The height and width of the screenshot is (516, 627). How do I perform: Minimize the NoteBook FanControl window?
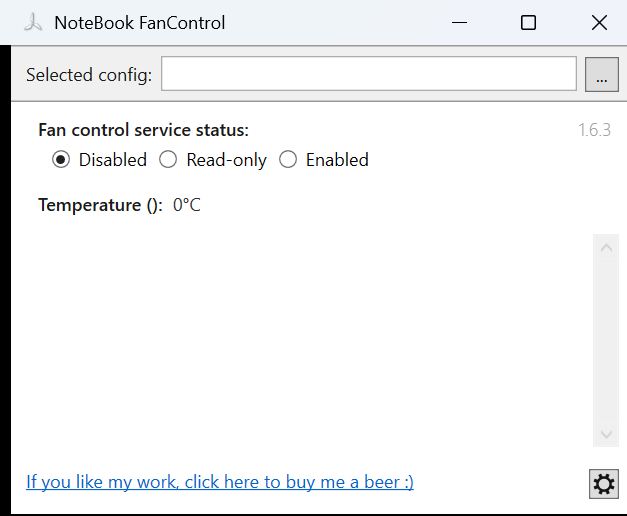point(460,22)
